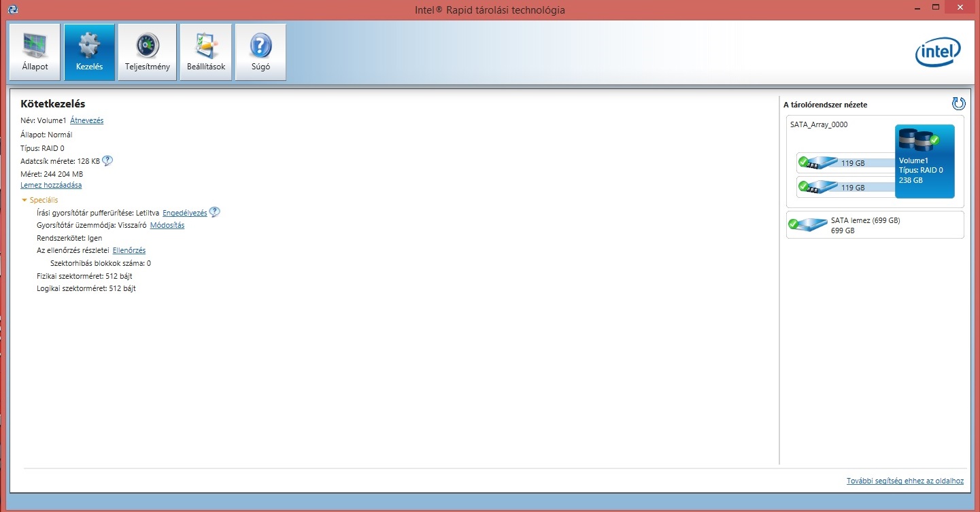This screenshot has width=980, height=512.
Task: Open the Állapot status view
Action: (x=35, y=52)
